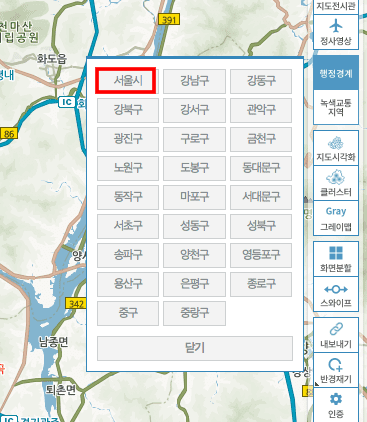Start the 반경재기 radius measure tool
This screenshot has height=422, width=367.
pos(336,370)
